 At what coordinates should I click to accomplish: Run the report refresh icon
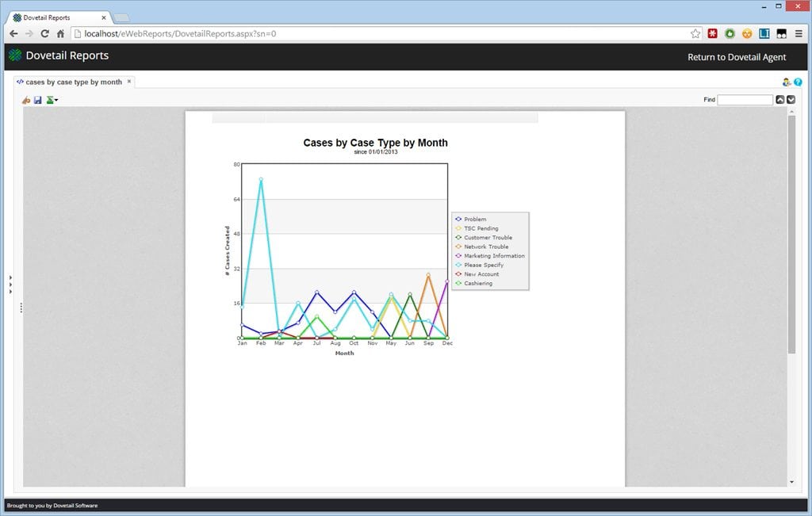click(25, 99)
